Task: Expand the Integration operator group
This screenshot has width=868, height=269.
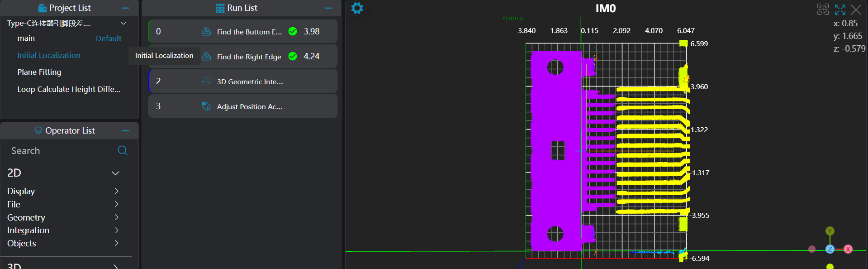Action: 116,230
